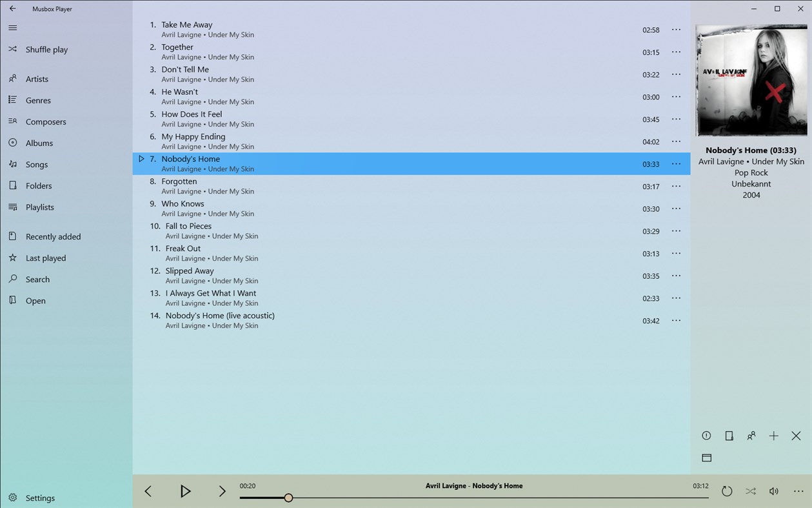
Task: Enable shuffle in the playback bar
Action: (x=750, y=491)
